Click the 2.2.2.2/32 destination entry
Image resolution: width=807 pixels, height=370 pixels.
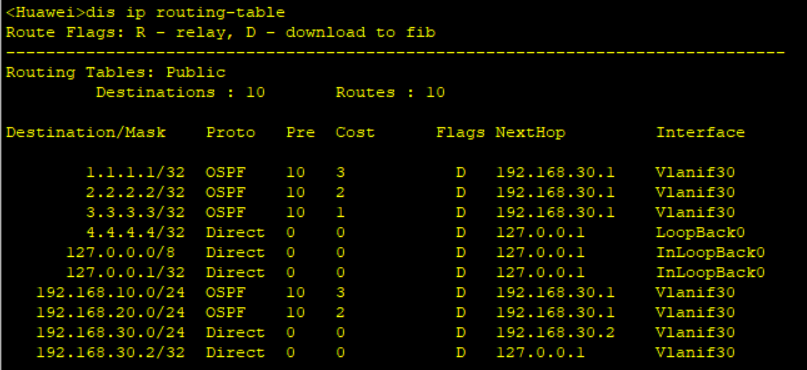point(135,192)
